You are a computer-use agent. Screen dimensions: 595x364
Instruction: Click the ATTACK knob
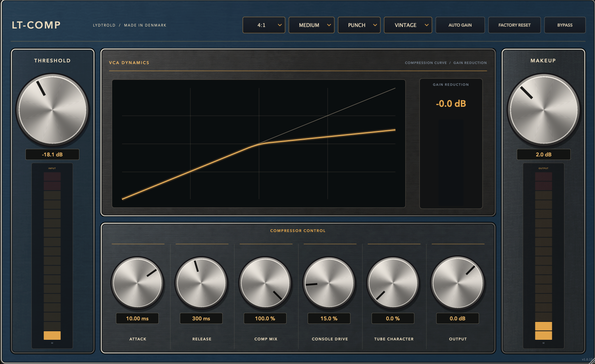tap(138, 283)
